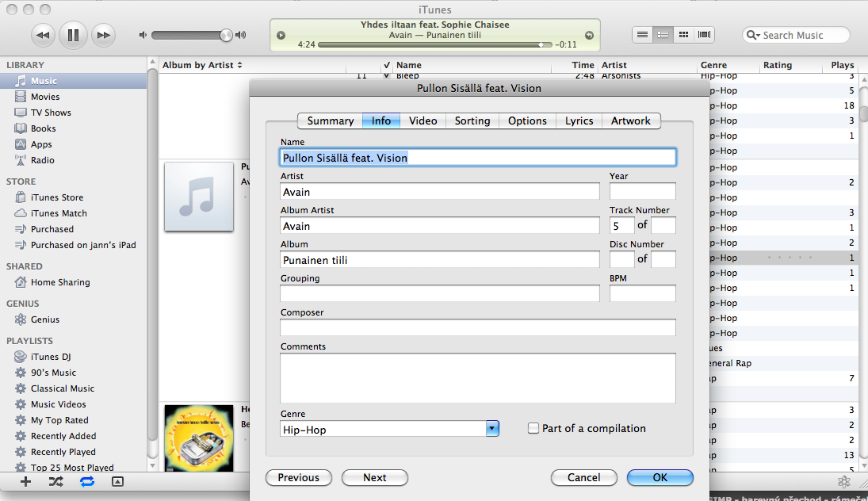Switch to the Video tab

(x=423, y=120)
